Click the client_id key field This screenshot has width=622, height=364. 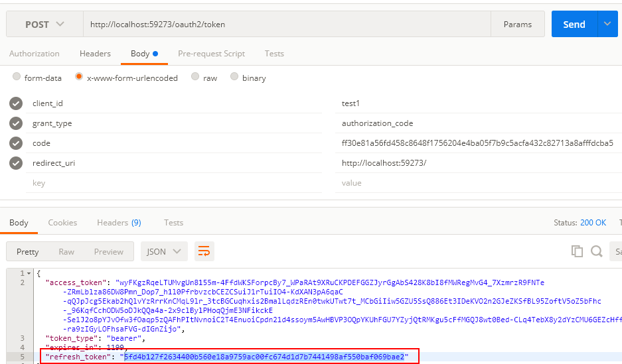[x=174, y=103]
